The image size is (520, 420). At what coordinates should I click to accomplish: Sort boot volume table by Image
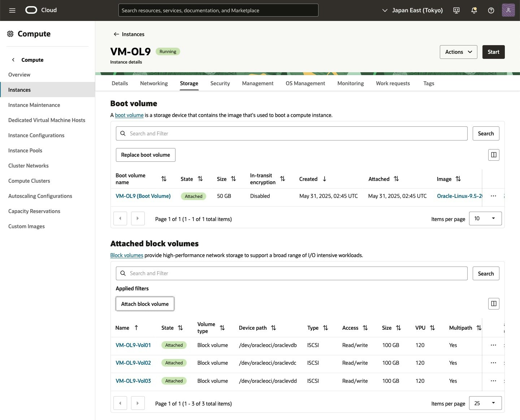point(458,179)
